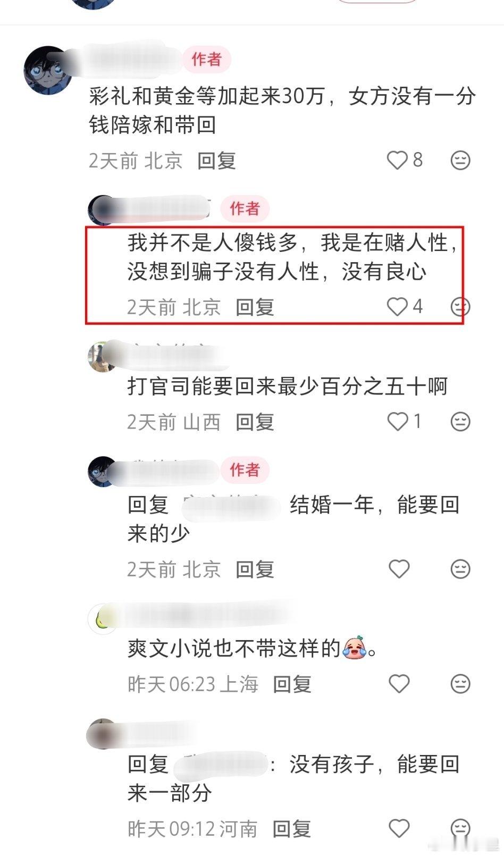Reply to the 爽文小说 comment from 上海
The height and width of the screenshot is (856, 504).
click(x=292, y=684)
